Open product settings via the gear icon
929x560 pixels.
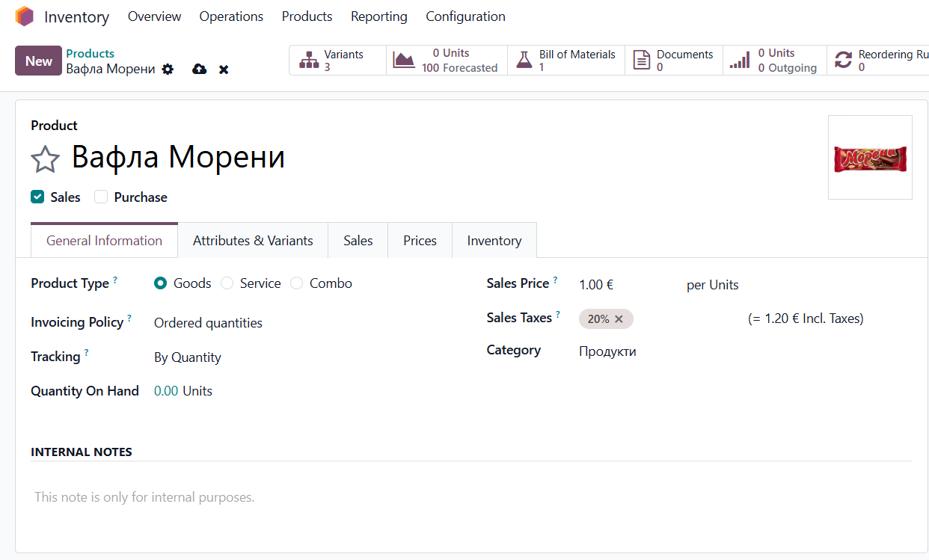[168, 69]
